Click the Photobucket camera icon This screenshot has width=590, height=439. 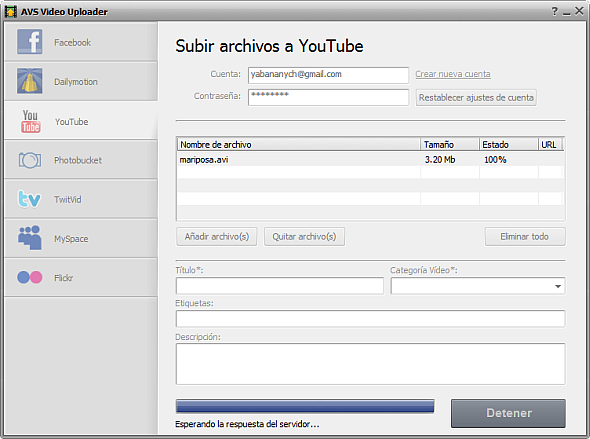pyautogui.click(x=30, y=160)
